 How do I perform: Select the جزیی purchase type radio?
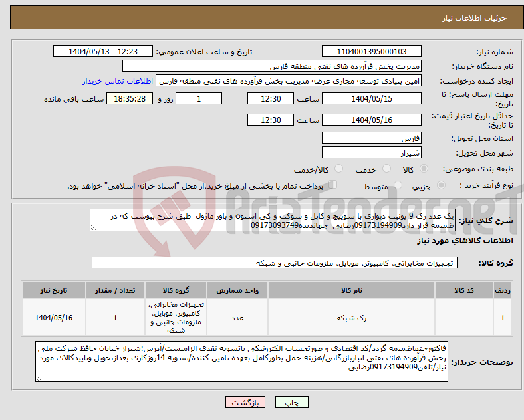[441, 185]
